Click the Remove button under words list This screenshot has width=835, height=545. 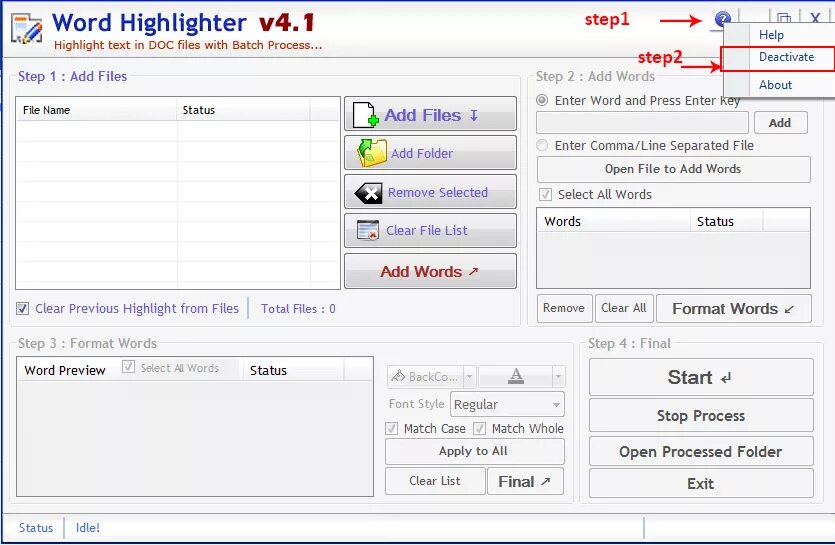[564, 308]
